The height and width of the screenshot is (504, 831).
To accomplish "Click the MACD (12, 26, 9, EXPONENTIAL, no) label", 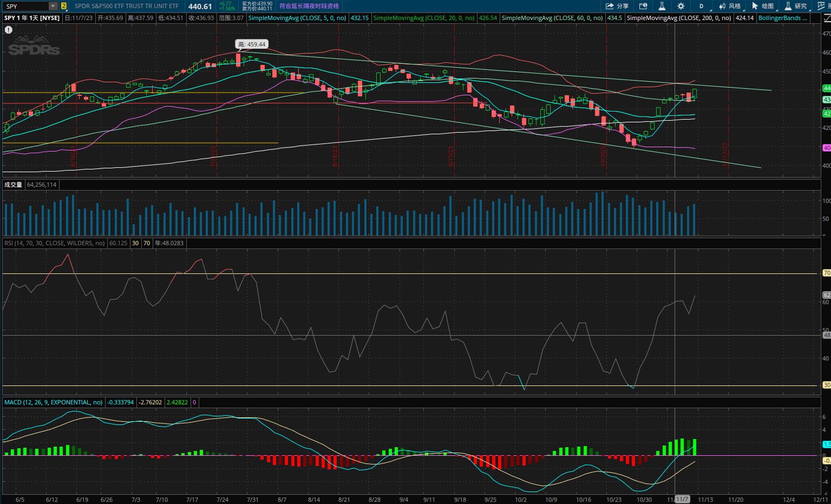I will click(x=54, y=402).
